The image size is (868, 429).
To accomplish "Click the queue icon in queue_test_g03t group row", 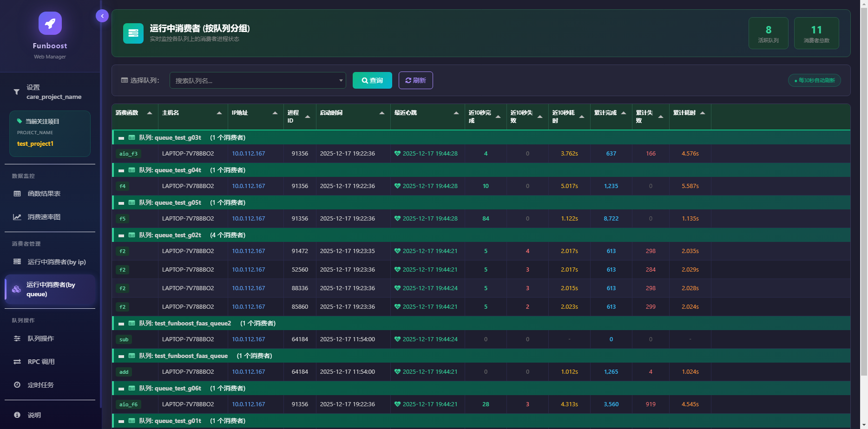I will pos(132,137).
